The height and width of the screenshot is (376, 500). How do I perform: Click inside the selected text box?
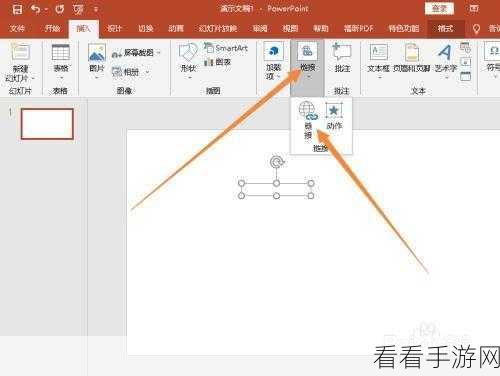pyautogui.click(x=276, y=189)
